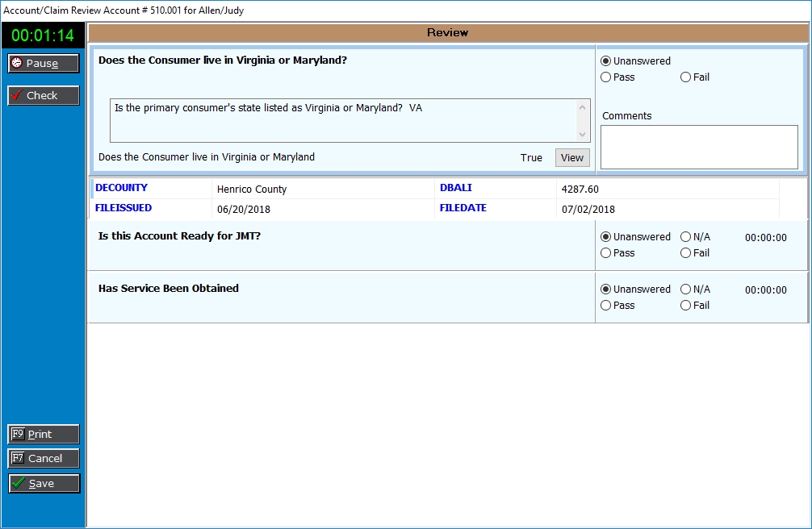Set Service Been Obtained to Fail
The width and height of the screenshot is (812, 529).
coord(685,306)
